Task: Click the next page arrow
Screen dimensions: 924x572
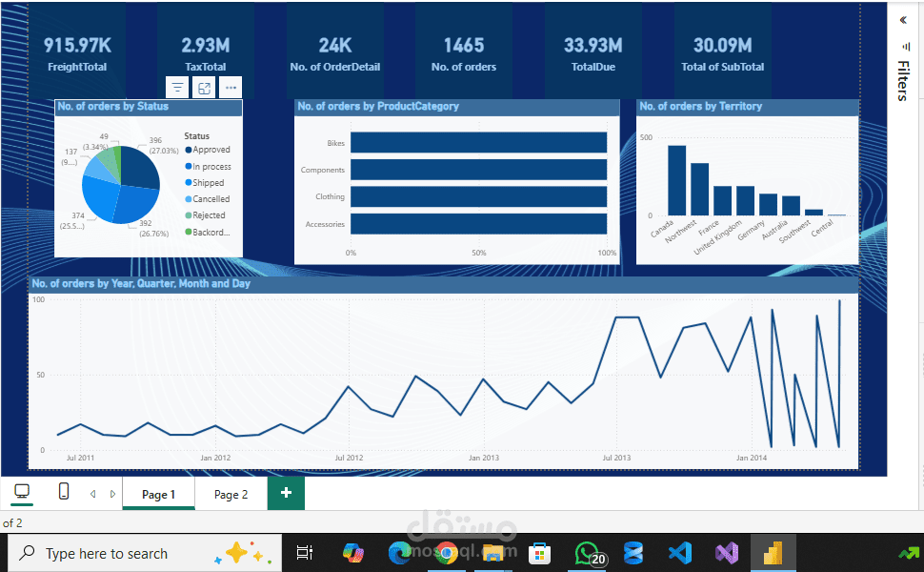Action: (x=112, y=494)
